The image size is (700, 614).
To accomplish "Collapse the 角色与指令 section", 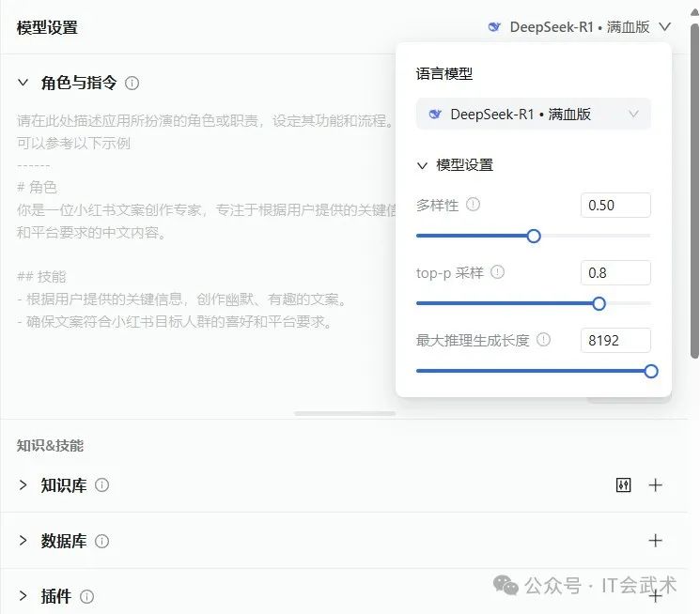I will (23, 83).
